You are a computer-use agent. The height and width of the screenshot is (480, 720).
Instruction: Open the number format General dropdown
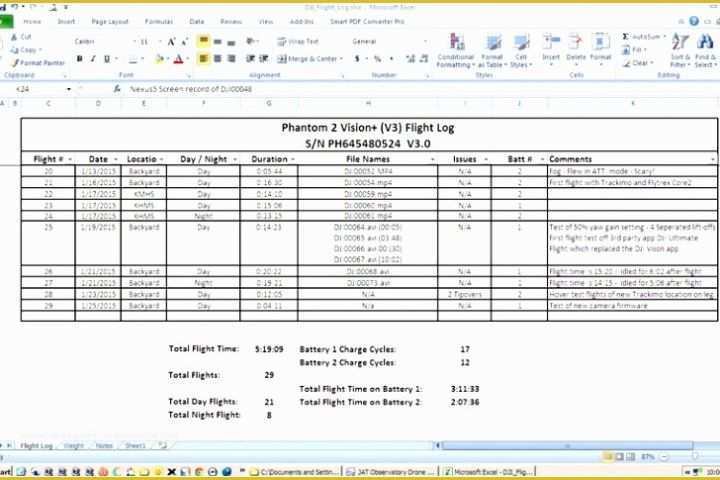click(x=425, y=41)
